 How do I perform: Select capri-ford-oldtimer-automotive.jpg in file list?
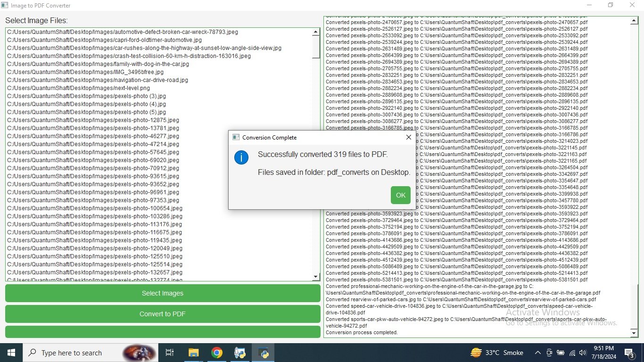click(104, 40)
